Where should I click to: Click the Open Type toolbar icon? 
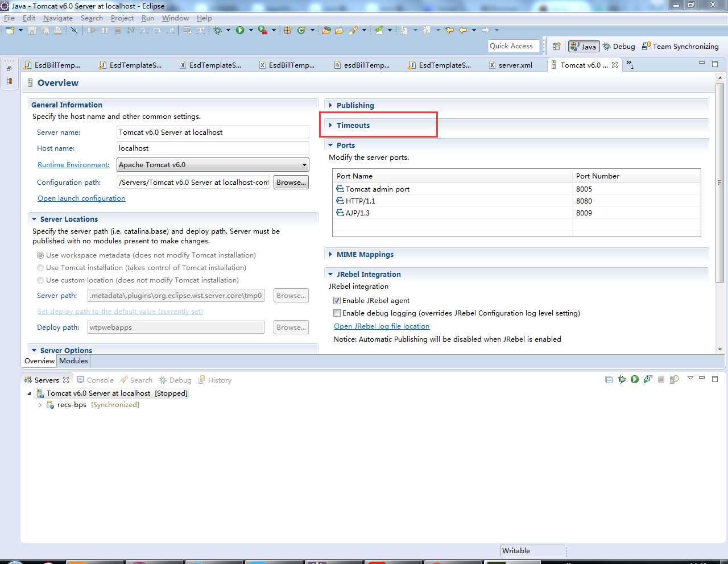click(326, 30)
